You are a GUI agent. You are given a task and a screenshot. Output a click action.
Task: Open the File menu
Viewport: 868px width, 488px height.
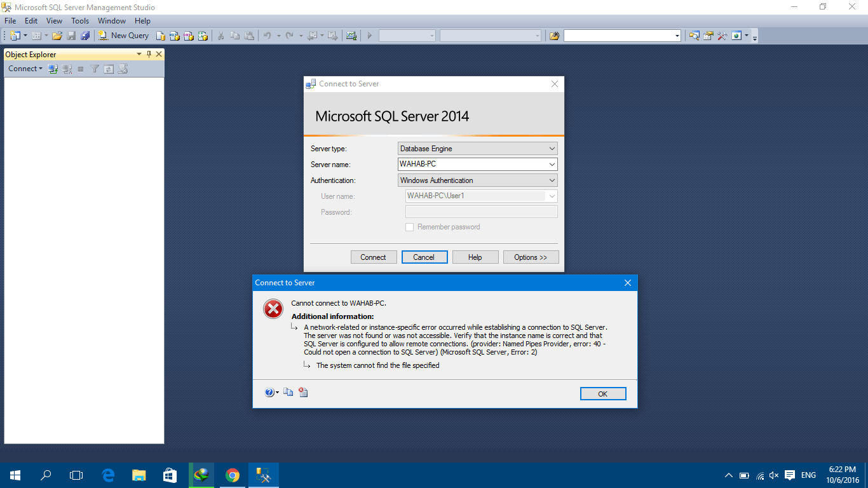click(x=10, y=21)
